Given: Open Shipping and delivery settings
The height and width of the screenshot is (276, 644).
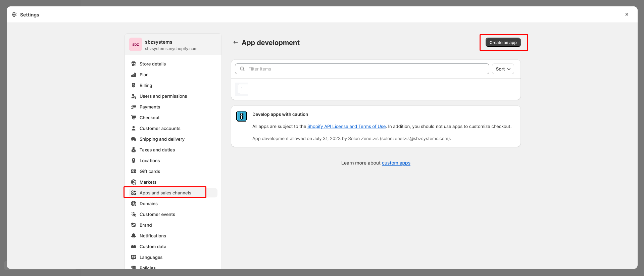Looking at the screenshot, I should 173,139.
